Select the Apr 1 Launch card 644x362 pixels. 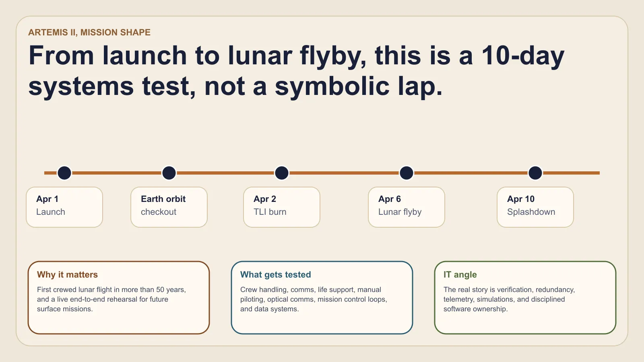tap(64, 207)
